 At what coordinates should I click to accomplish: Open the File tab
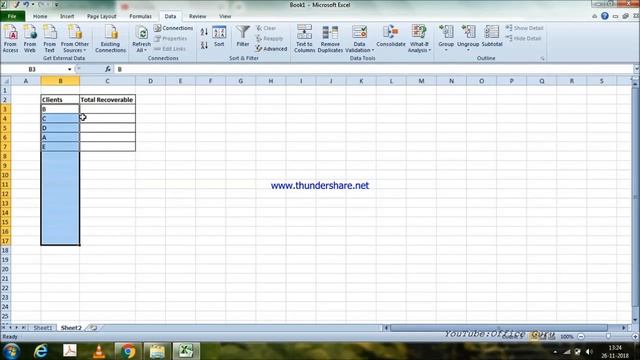click(12, 16)
